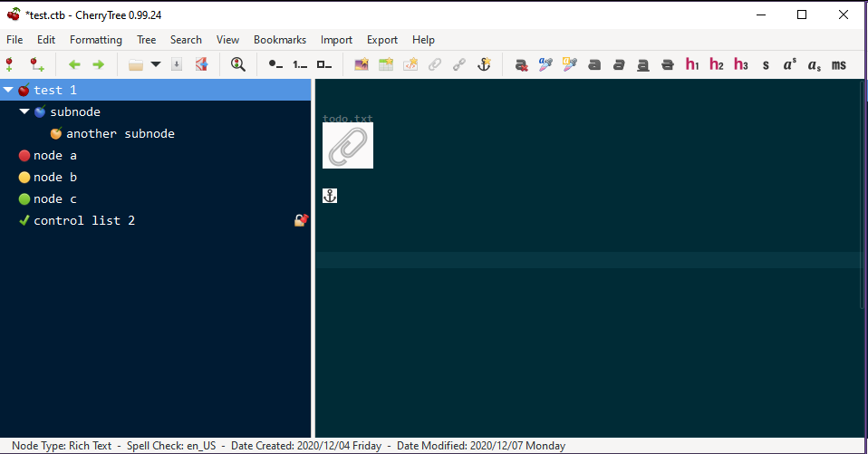
Task: Open recent documents dropdown arrow
Action: (156, 64)
